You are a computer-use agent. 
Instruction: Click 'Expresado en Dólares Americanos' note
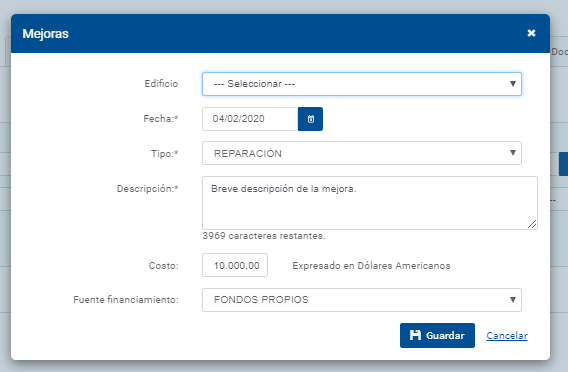click(x=371, y=266)
